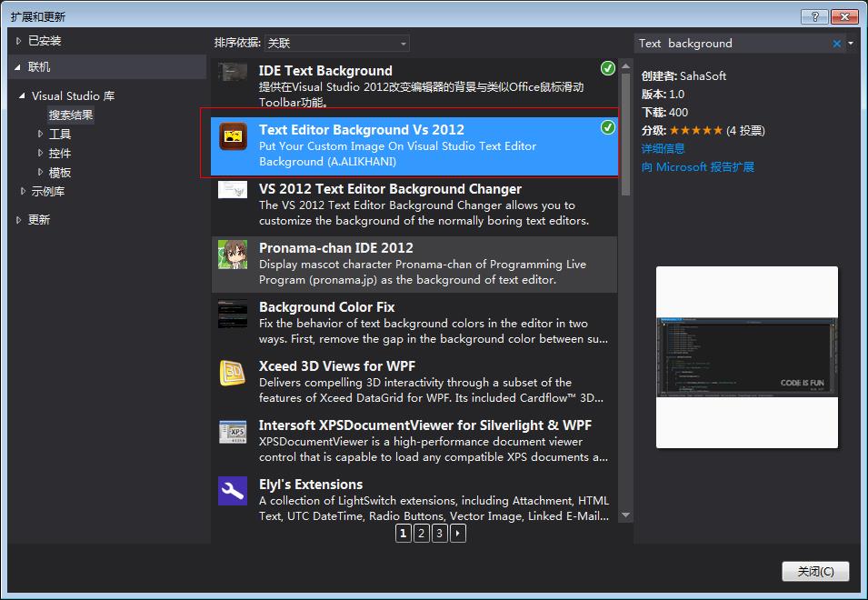Screen dimensions: 868x600
Task: Go to results page 3
Action: click(x=440, y=534)
